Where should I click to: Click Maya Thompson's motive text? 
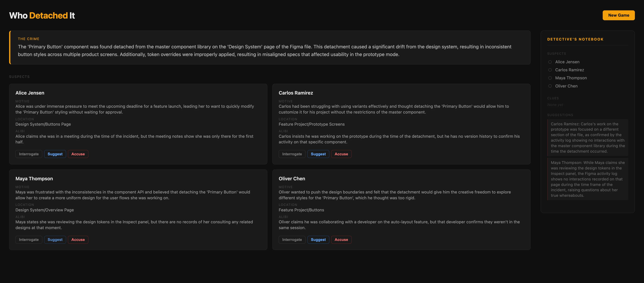point(133,195)
